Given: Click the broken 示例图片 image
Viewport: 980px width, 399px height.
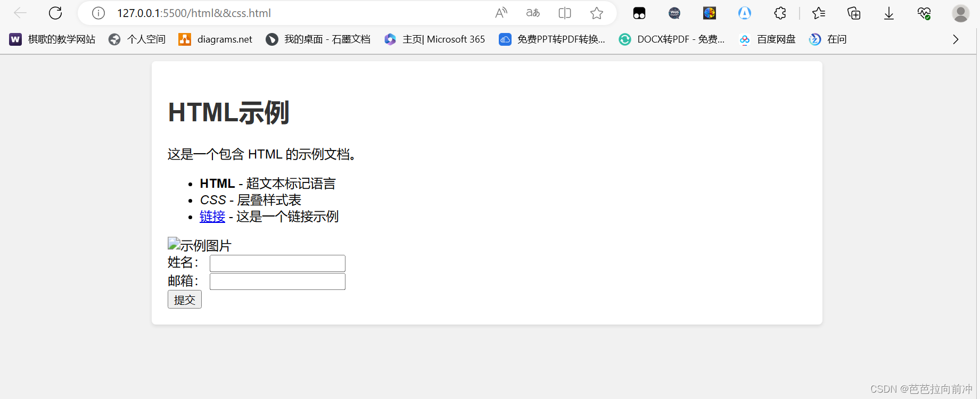Looking at the screenshot, I should click(x=200, y=245).
